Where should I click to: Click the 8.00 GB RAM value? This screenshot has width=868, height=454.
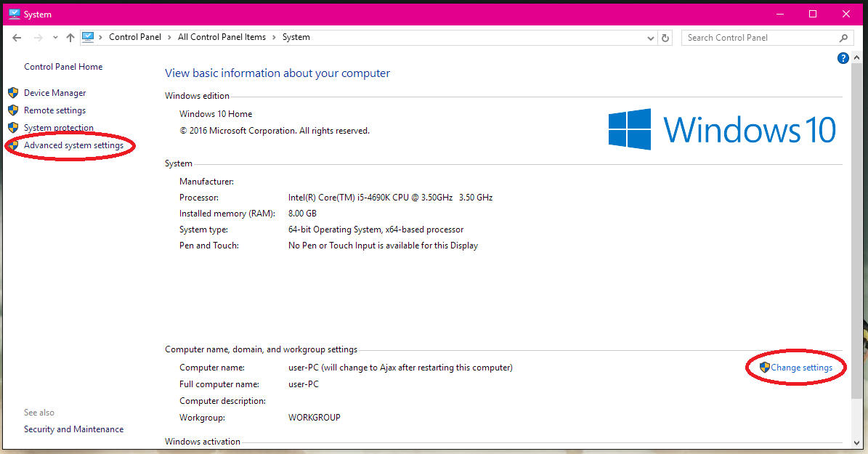click(x=302, y=214)
